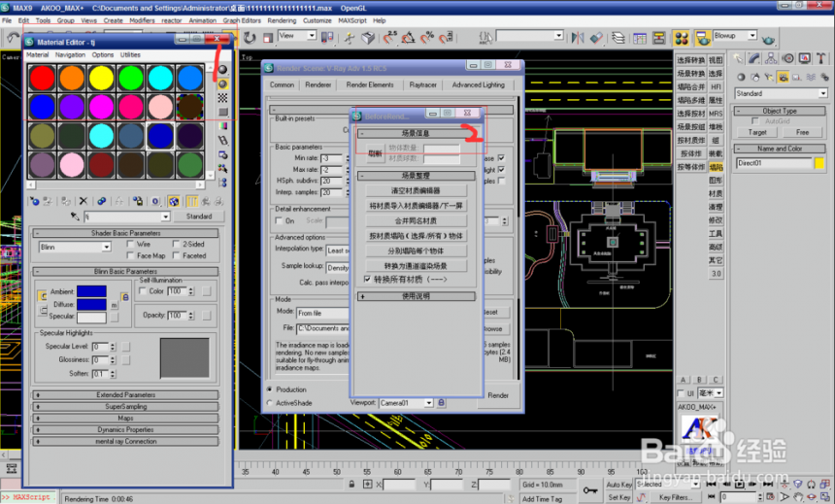Expand the Extended Parameters rollout

coord(125,395)
